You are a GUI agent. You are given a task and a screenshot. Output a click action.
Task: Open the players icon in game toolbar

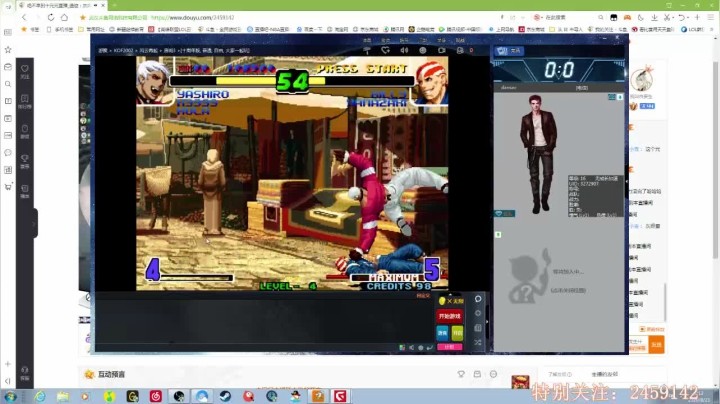[460, 50]
